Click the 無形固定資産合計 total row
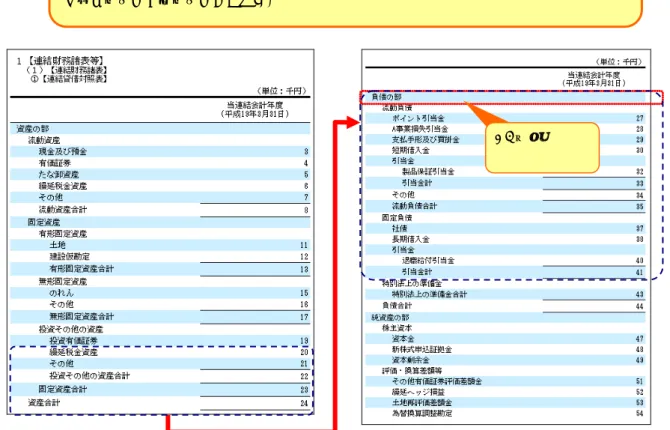 click(x=160, y=317)
